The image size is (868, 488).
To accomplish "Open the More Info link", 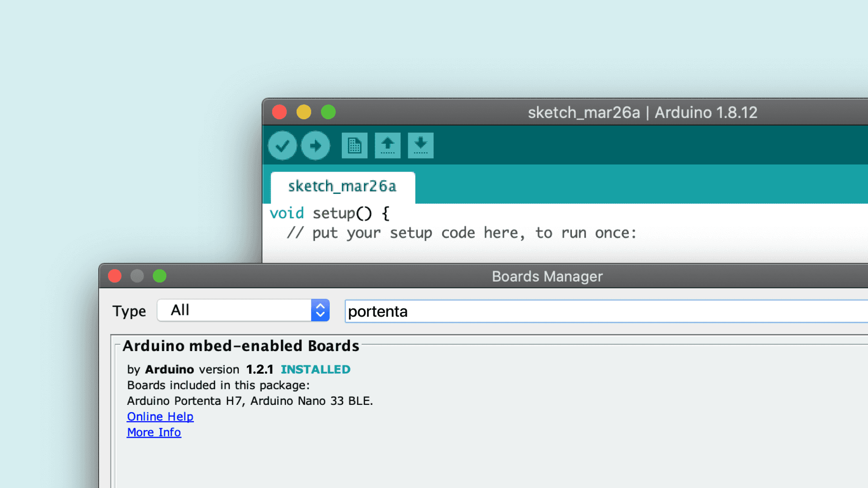I will 154,432.
